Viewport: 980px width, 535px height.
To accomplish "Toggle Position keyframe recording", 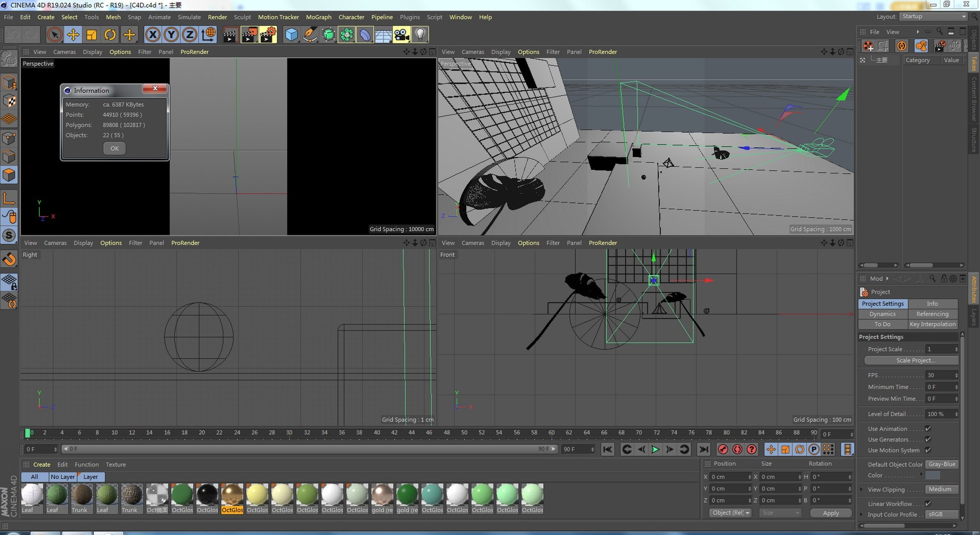I will coord(771,449).
